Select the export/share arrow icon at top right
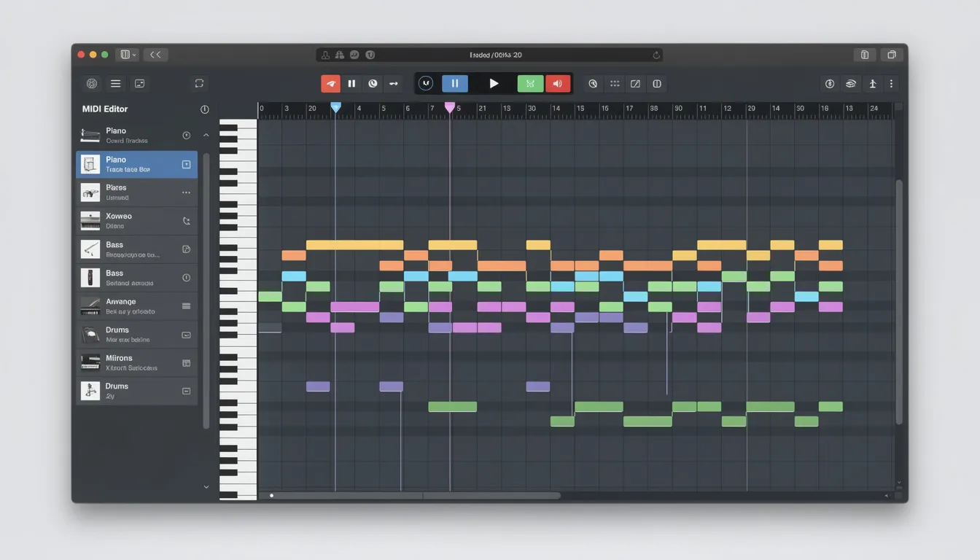Image resolution: width=980 pixels, height=560 pixels. [x=872, y=83]
